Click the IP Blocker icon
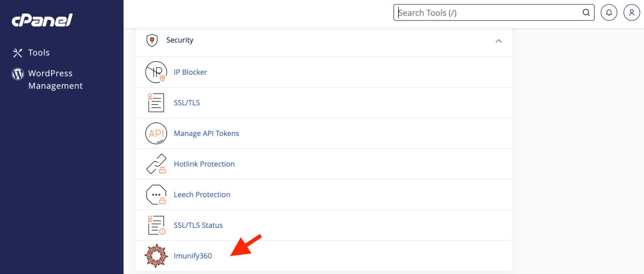Image resolution: width=644 pixels, height=274 pixels. tap(156, 73)
